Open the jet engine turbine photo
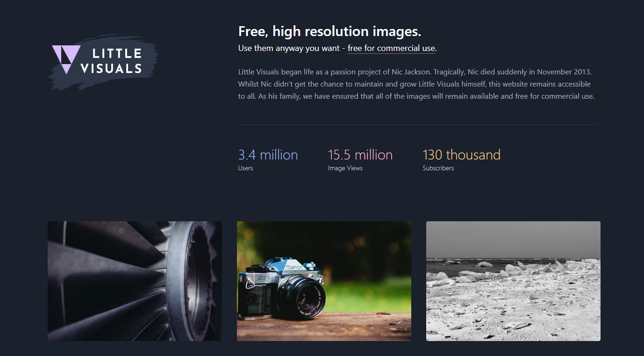Image resolution: width=644 pixels, height=356 pixels. click(135, 281)
